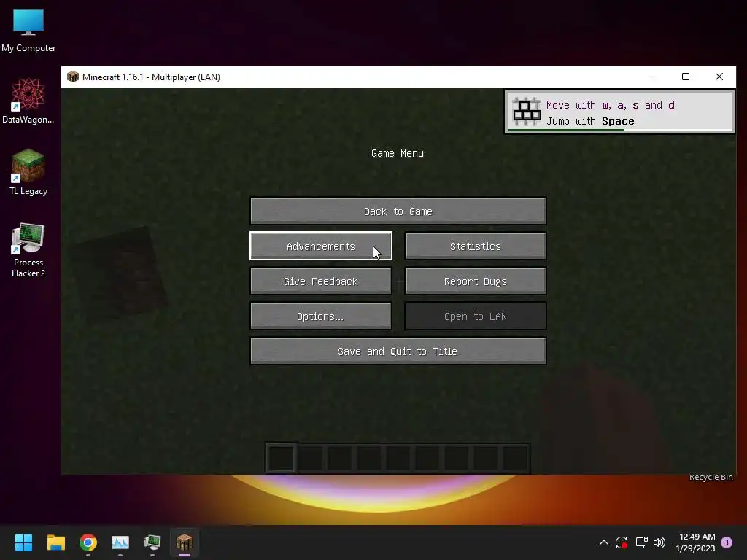This screenshot has height=560, width=747.
Task: Select the Process Hacker 2 desktop shortcut
Action: (28, 250)
